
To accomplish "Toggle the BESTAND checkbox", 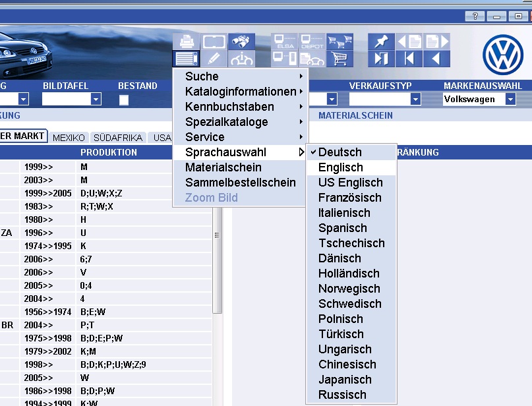I will pyautogui.click(x=123, y=100).
